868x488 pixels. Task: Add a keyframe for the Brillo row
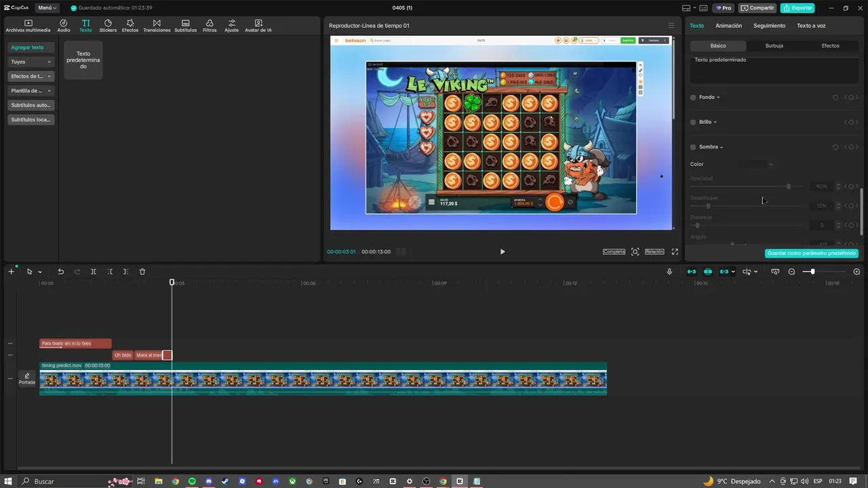coord(851,122)
